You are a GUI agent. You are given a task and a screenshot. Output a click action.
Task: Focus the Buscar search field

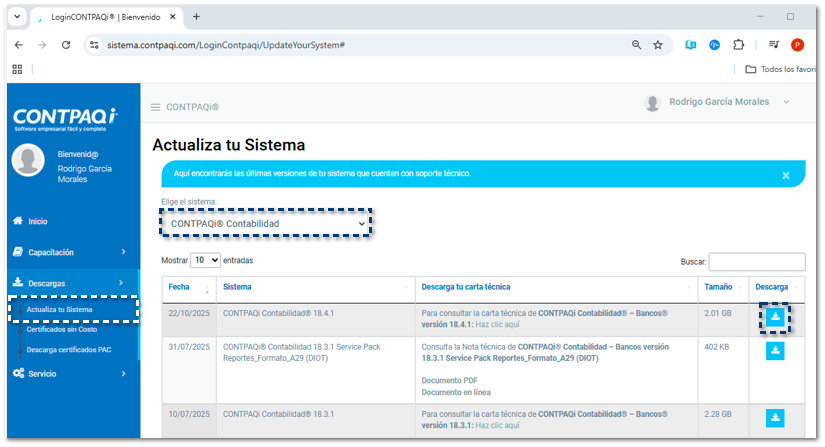click(757, 262)
